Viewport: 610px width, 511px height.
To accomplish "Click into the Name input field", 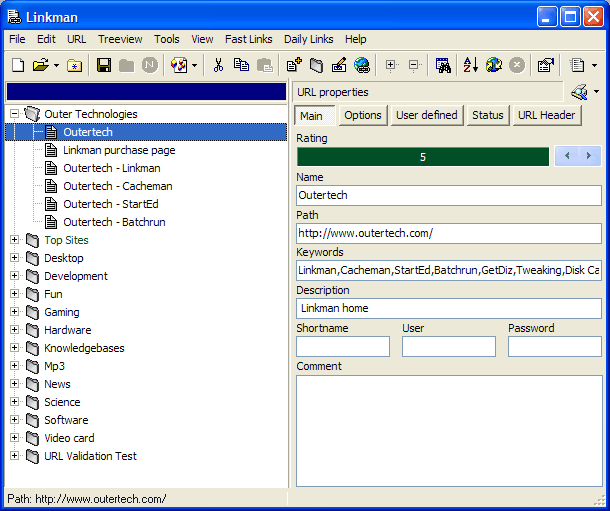I will tap(449, 195).
